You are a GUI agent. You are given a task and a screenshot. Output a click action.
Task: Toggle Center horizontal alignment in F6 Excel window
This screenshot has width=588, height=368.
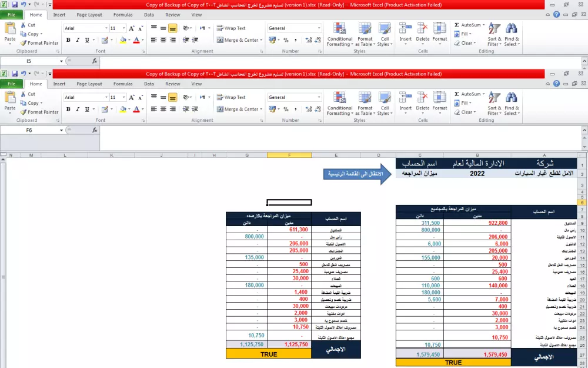(x=163, y=109)
